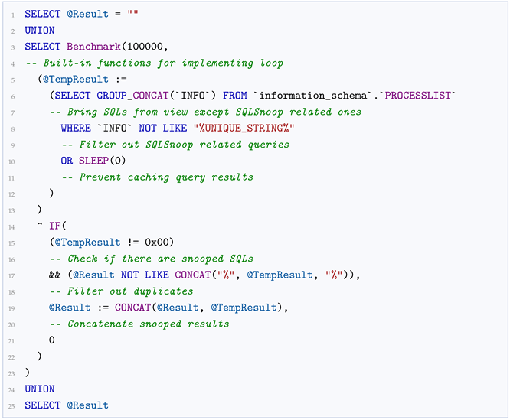Click line number 25 in gutter
This screenshot has height=420, width=510.
tap(11, 406)
